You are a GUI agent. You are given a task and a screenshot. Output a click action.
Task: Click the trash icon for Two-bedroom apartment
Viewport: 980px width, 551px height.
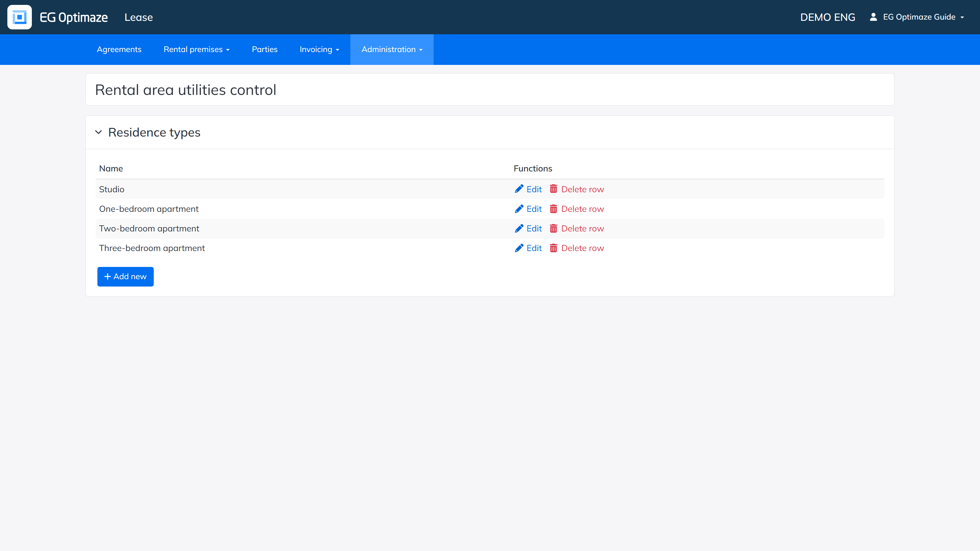click(x=553, y=228)
